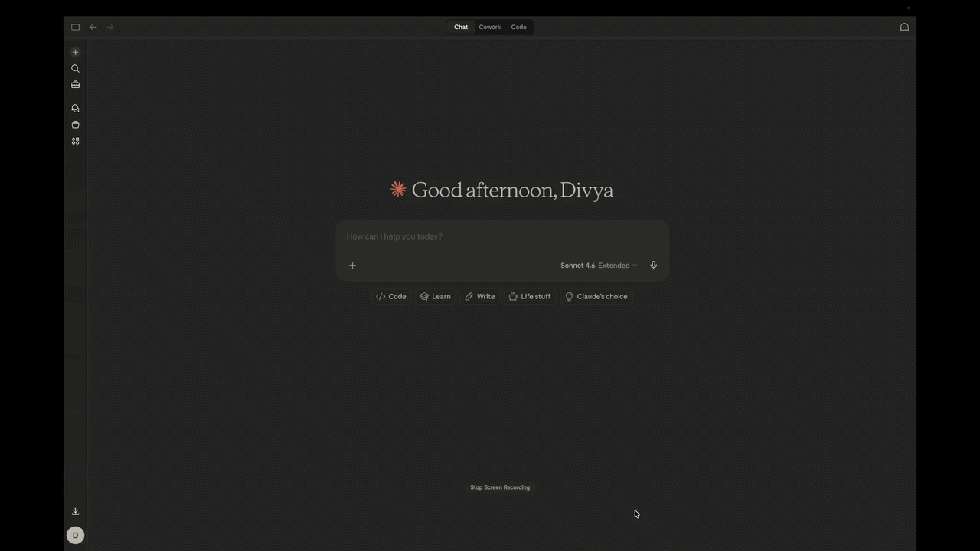
Task: Activate microphone voice input
Action: [653, 266]
